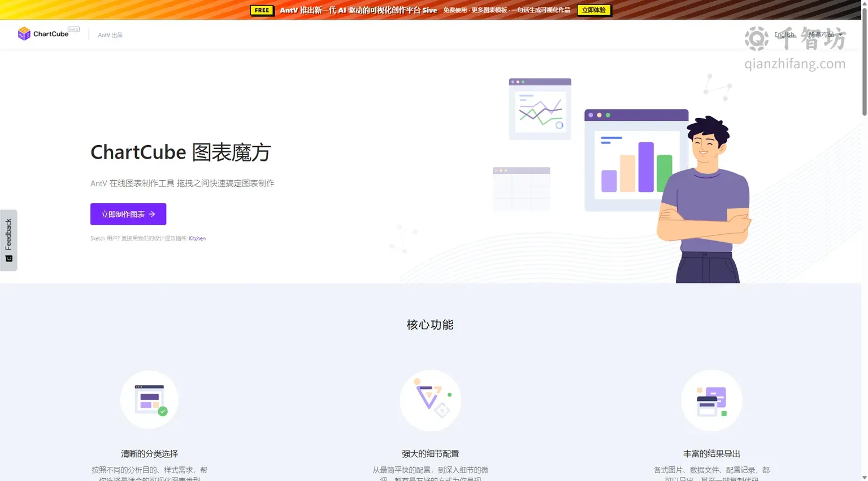The height and width of the screenshot is (481, 868).
Task: Click the 丰富的结果导出 feature icon
Action: 711,400
